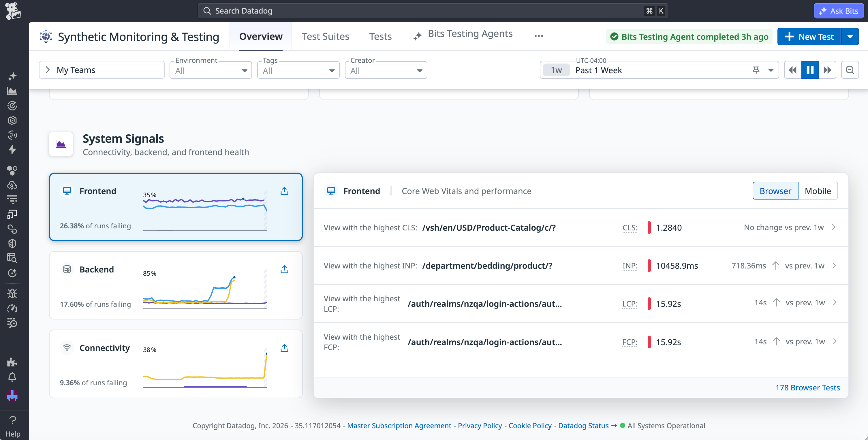Open the more tabs ellipsis menu
Screen dimensions: 868x440
tap(539, 36)
